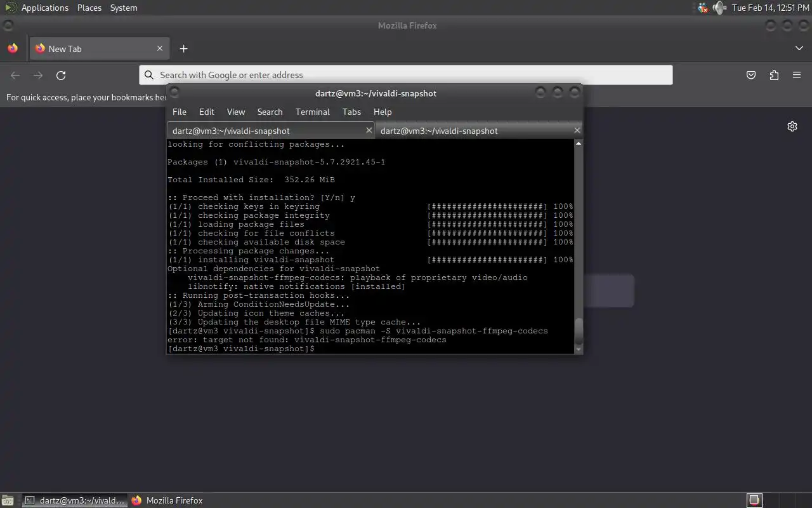
Task: Switch to terminal window via taskbar button
Action: point(75,500)
